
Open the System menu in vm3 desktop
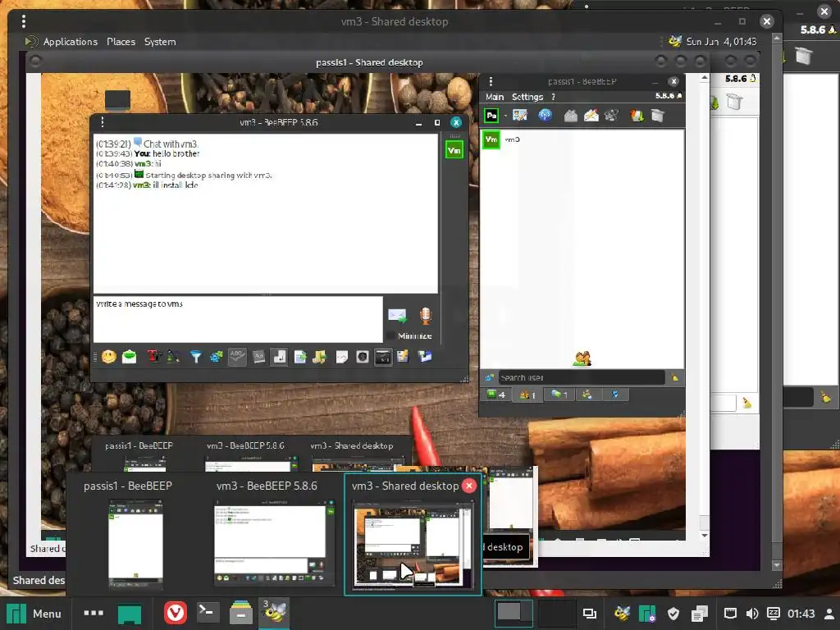click(160, 42)
